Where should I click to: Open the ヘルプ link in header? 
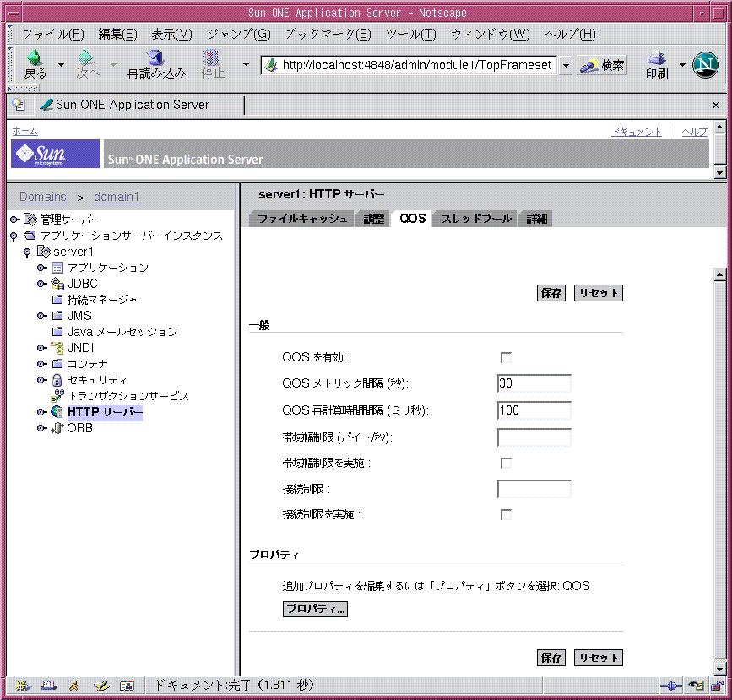tap(694, 133)
